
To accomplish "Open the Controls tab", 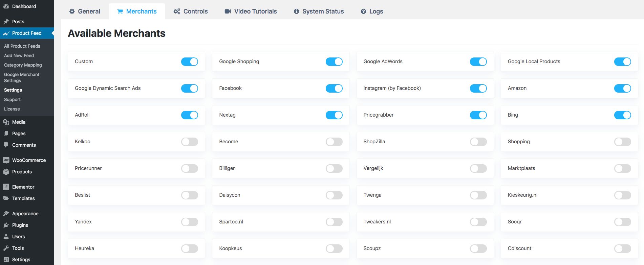I will coord(191,11).
